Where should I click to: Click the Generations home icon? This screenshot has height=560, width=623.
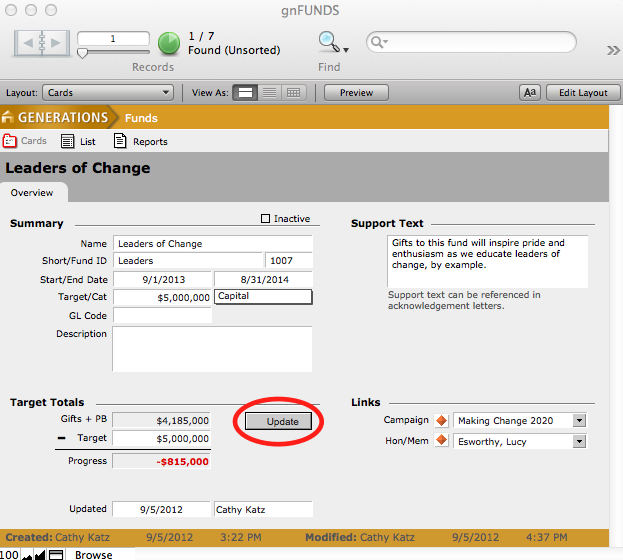point(8,118)
